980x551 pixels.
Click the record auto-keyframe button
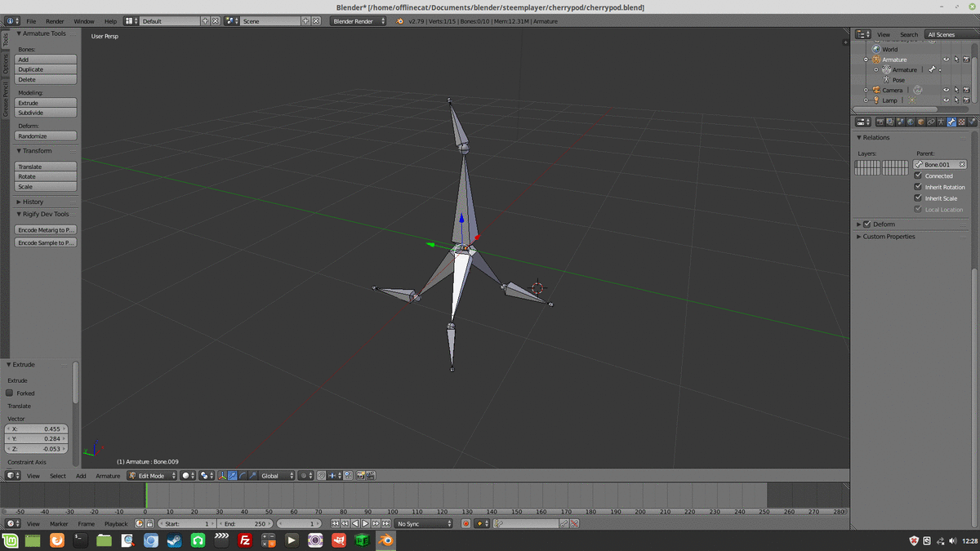point(466,523)
